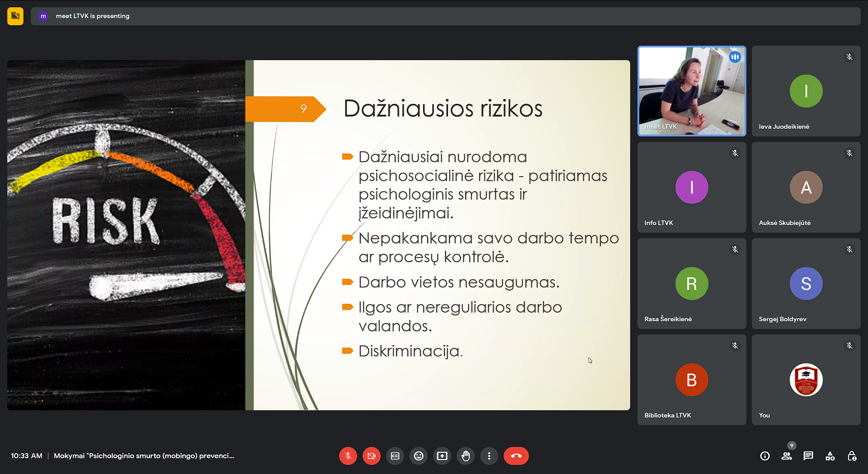
Task: Click the 'Biblioteka LTVK' name label
Action: coord(668,415)
